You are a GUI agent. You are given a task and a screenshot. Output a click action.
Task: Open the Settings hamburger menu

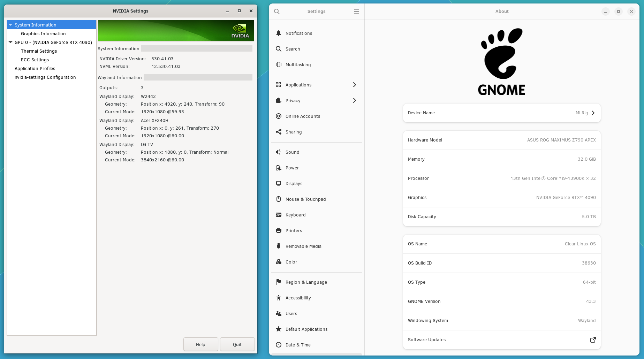(x=356, y=12)
